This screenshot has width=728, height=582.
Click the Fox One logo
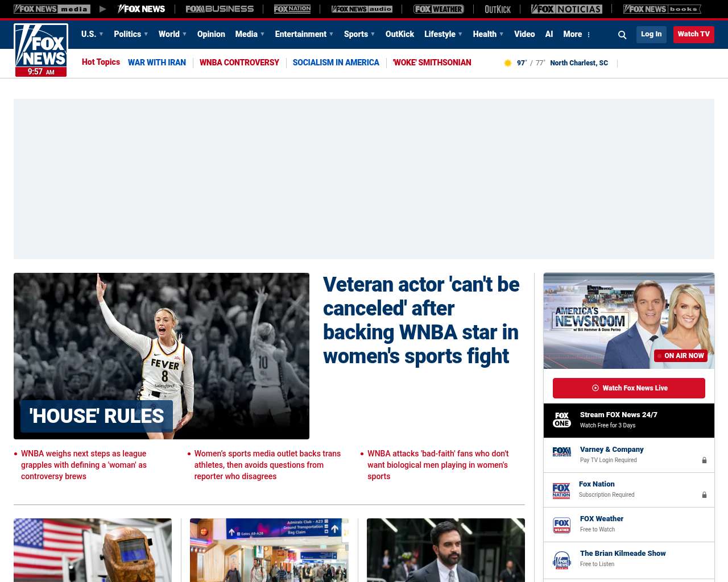point(562,420)
